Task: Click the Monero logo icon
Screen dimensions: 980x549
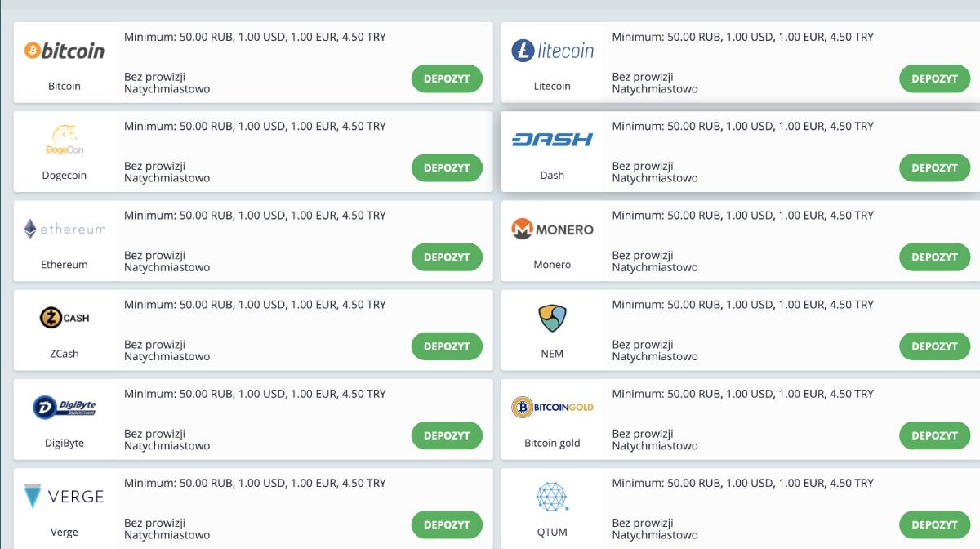Action: [552, 230]
